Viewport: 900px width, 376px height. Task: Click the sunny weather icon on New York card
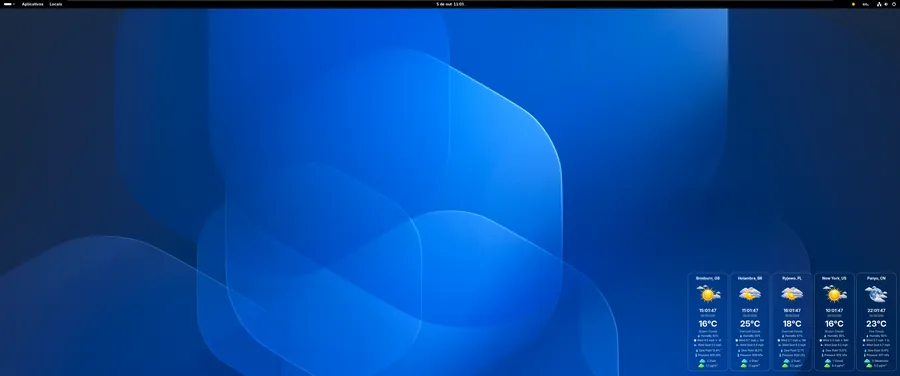[835, 293]
